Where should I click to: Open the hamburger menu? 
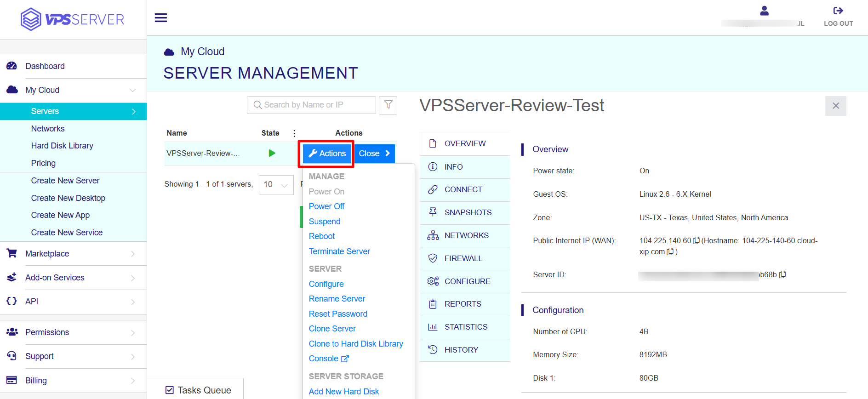point(161,18)
